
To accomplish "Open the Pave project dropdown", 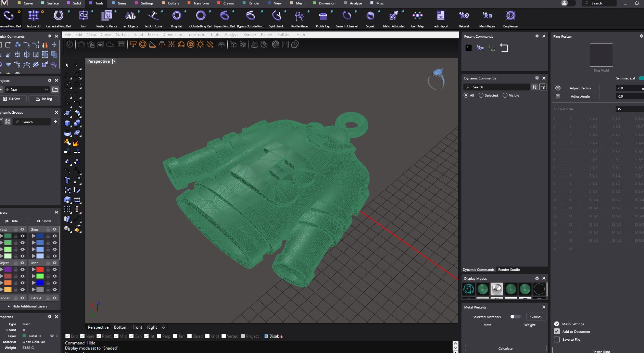I will (x=27, y=89).
